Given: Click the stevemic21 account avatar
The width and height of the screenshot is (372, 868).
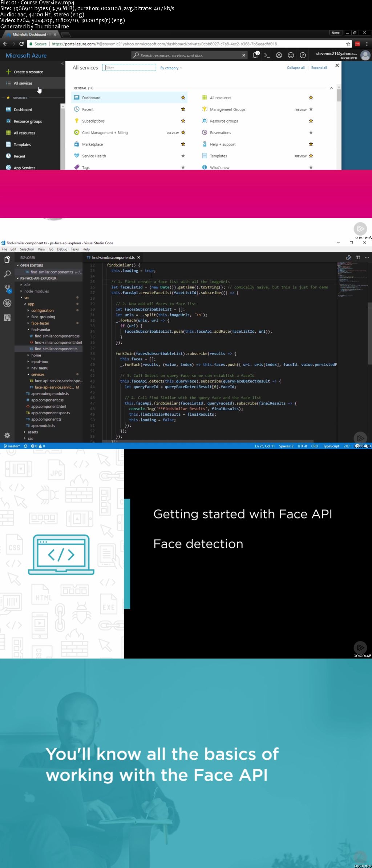Looking at the screenshot, I should pyautogui.click(x=365, y=55).
